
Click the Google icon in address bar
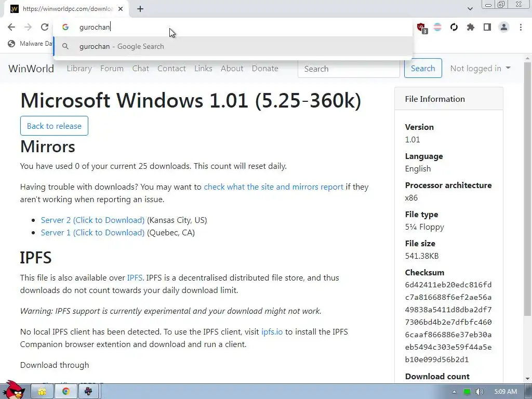tap(65, 27)
